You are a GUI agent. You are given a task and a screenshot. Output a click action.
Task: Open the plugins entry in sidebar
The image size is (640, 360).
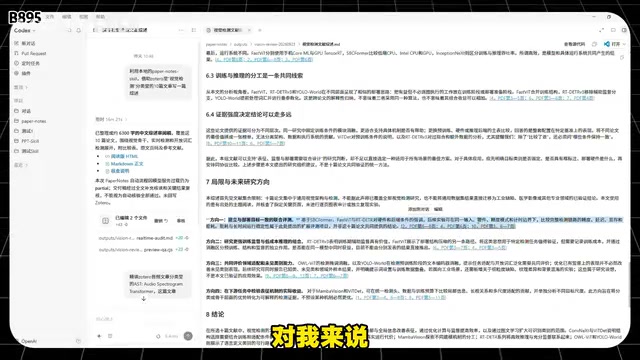point(22,73)
